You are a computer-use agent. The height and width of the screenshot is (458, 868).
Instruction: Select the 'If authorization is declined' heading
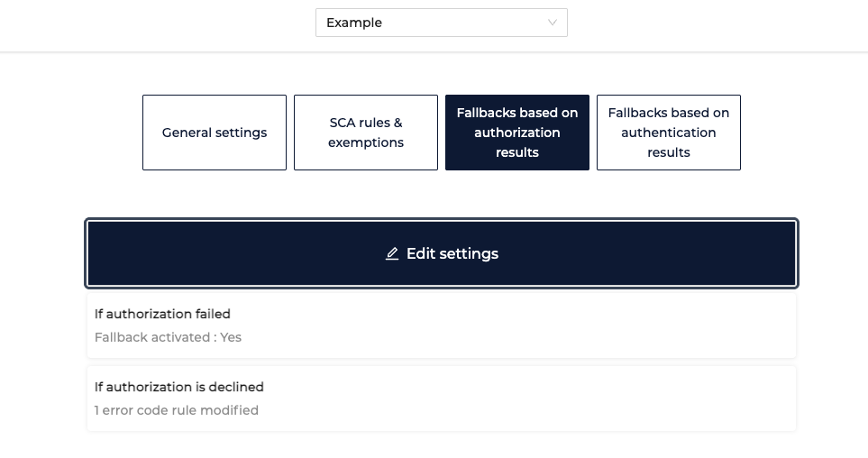[x=178, y=387]
